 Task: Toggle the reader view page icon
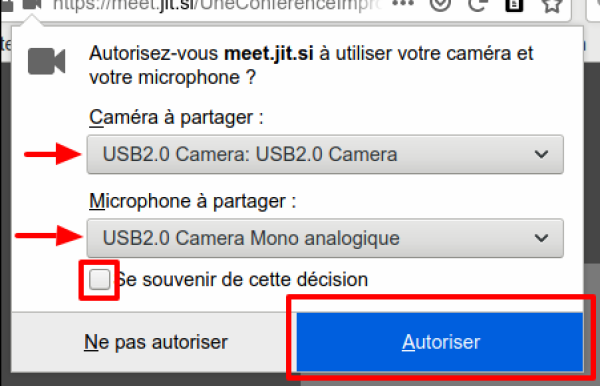tap(514, 5)
